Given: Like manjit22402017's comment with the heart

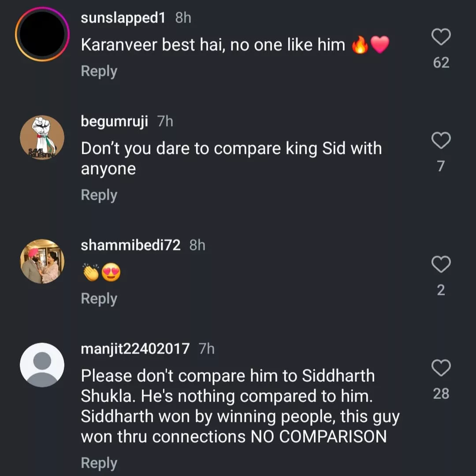Looking at the screenshot, I should pyautogui.click(x=441, y=368).
